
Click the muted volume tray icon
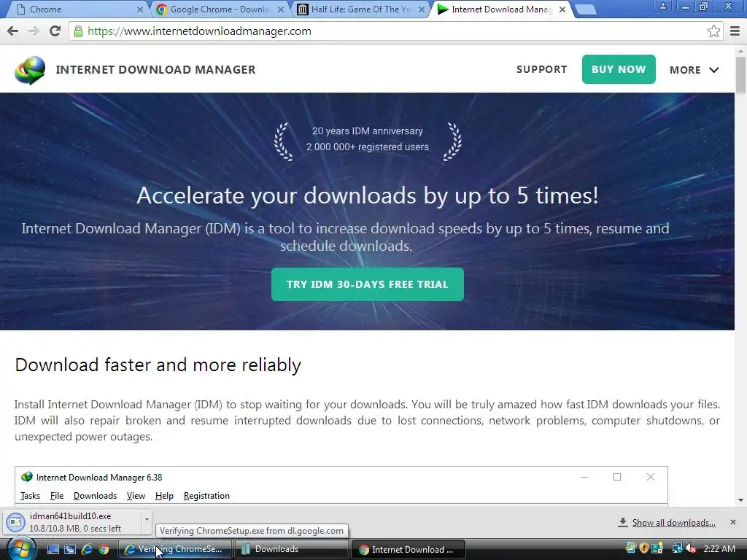click(691, 548)
